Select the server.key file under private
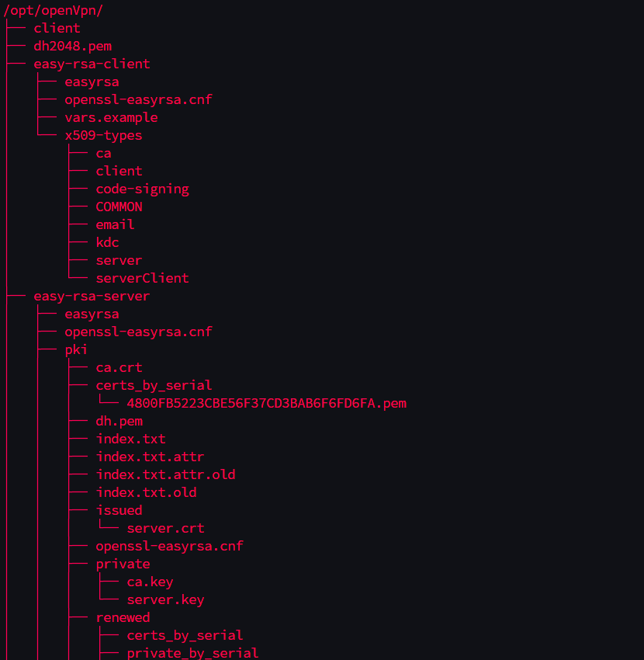 (x=165, y=599)
